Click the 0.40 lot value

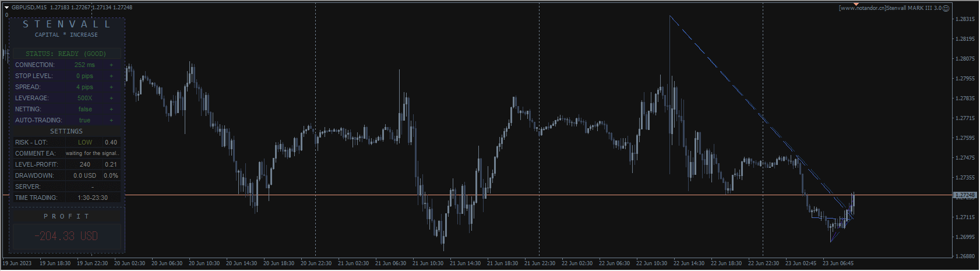111,143
